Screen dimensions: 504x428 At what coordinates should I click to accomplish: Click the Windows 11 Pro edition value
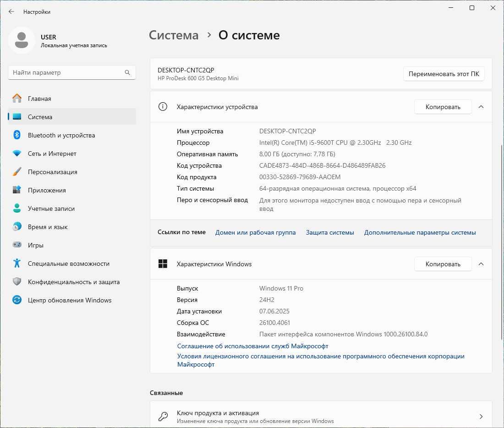(x=281, y=288)
